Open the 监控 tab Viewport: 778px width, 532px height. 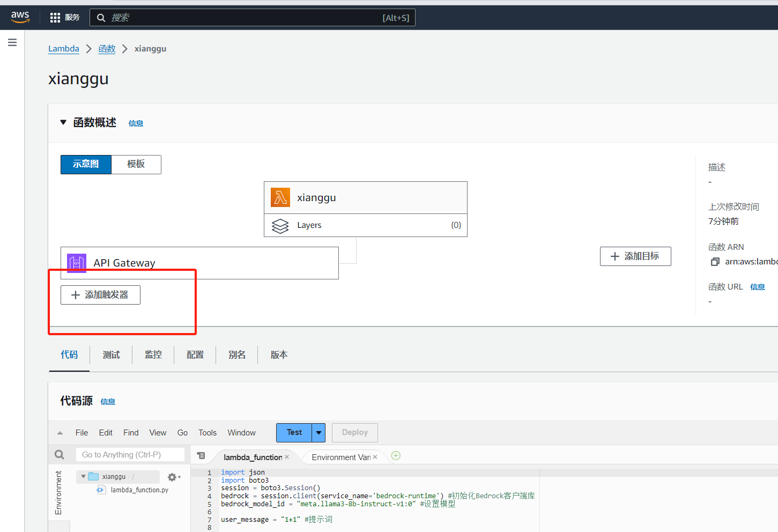(x=153, y=354)
